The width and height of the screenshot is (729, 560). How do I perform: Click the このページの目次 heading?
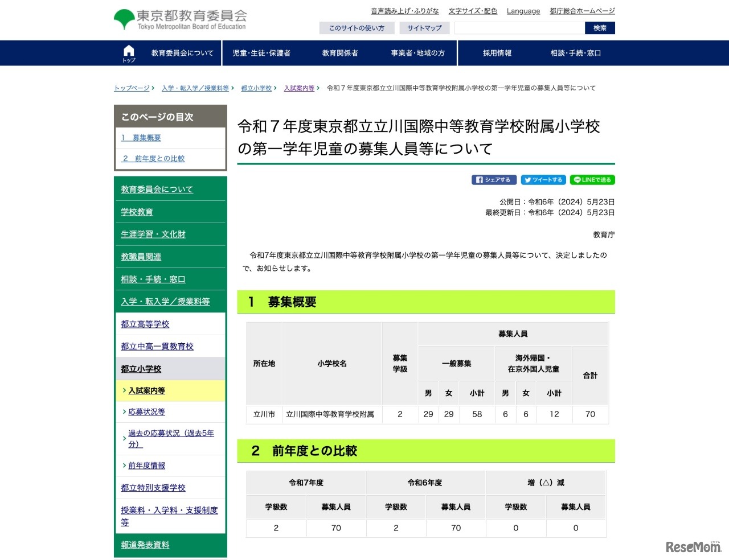(x=157, y=117)
